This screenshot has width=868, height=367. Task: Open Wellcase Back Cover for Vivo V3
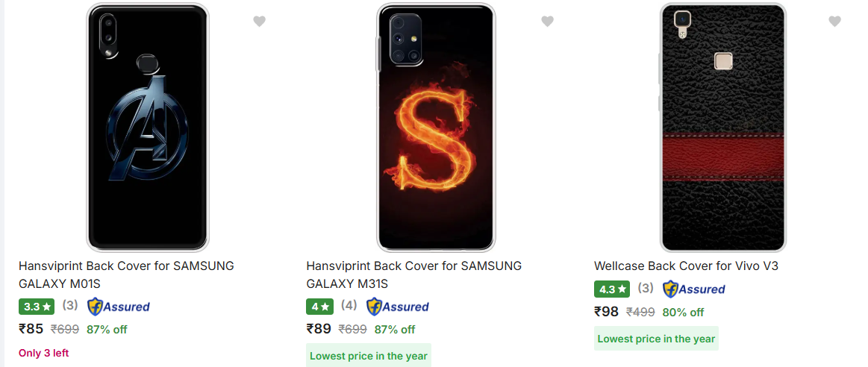click(686, 266)
